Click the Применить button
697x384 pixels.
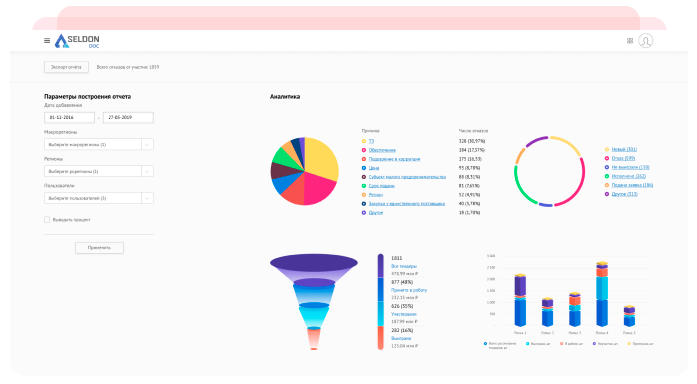tap(99, 248)
